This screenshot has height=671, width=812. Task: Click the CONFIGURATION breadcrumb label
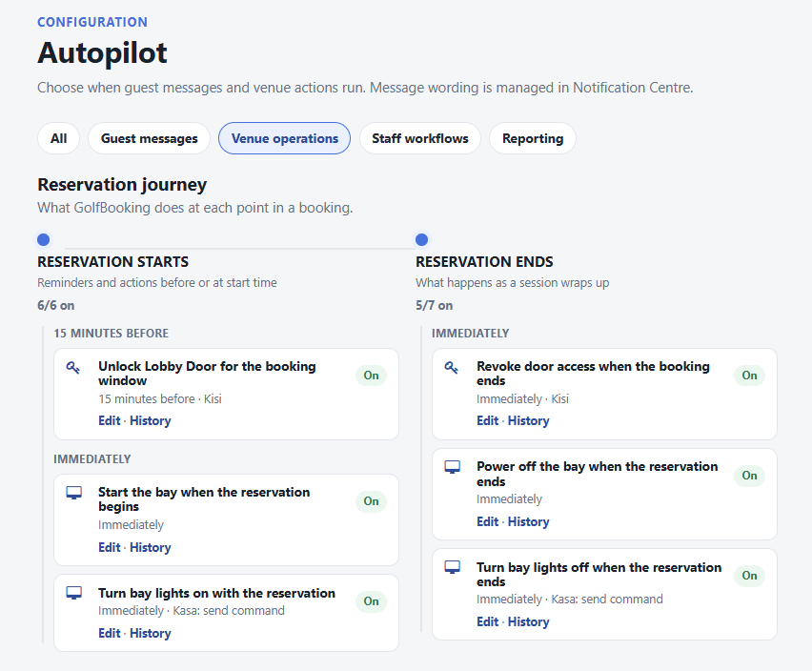92,22
